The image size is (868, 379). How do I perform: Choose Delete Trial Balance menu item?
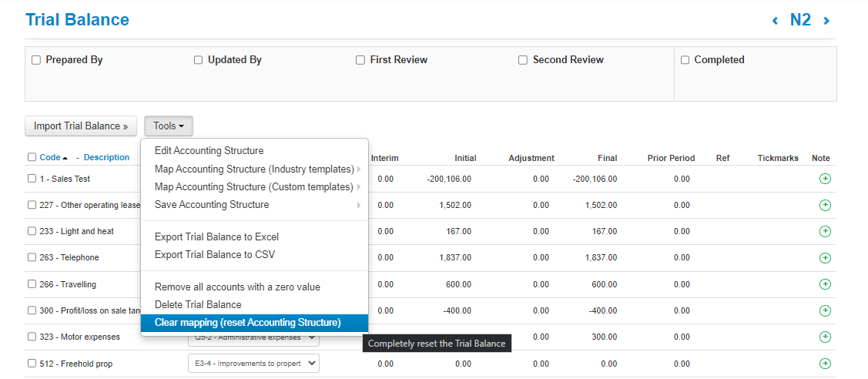pos(255,305)
